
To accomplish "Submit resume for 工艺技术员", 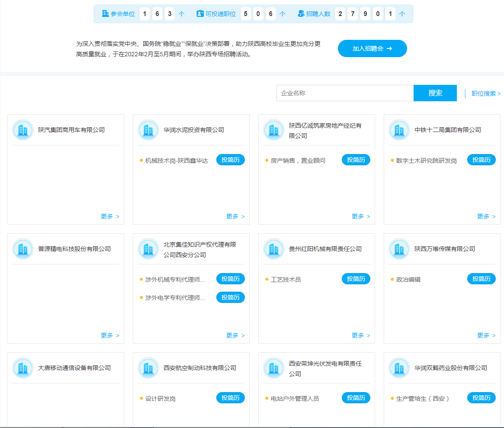I will point(356,279).
